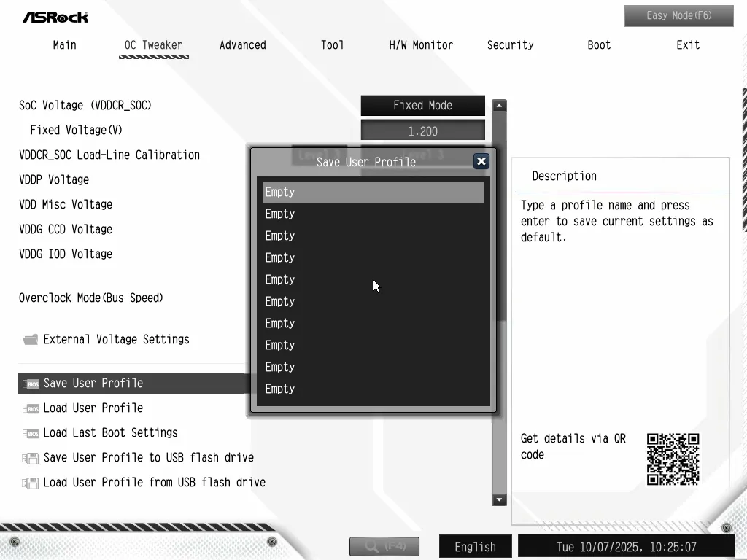Open the English language selector
Screen dimensions: 747x560
click(475, 547)
